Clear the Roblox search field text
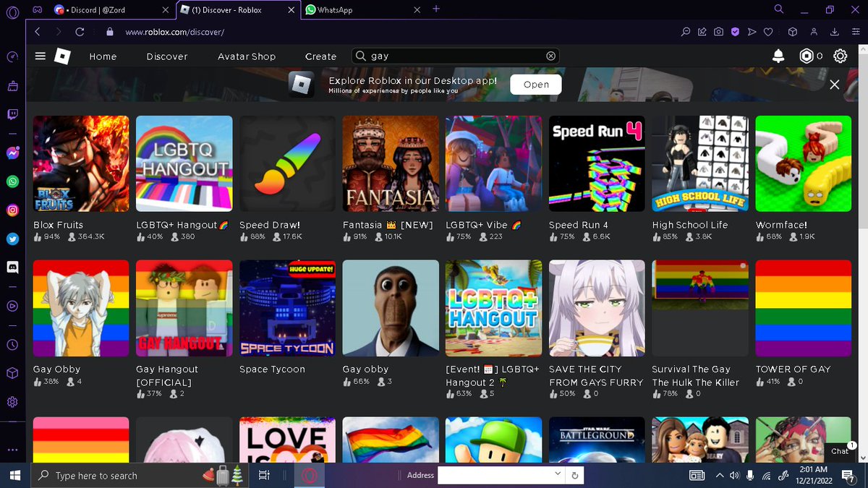The height and width of the screenshot is (488, 868). (x=550, y=56)
